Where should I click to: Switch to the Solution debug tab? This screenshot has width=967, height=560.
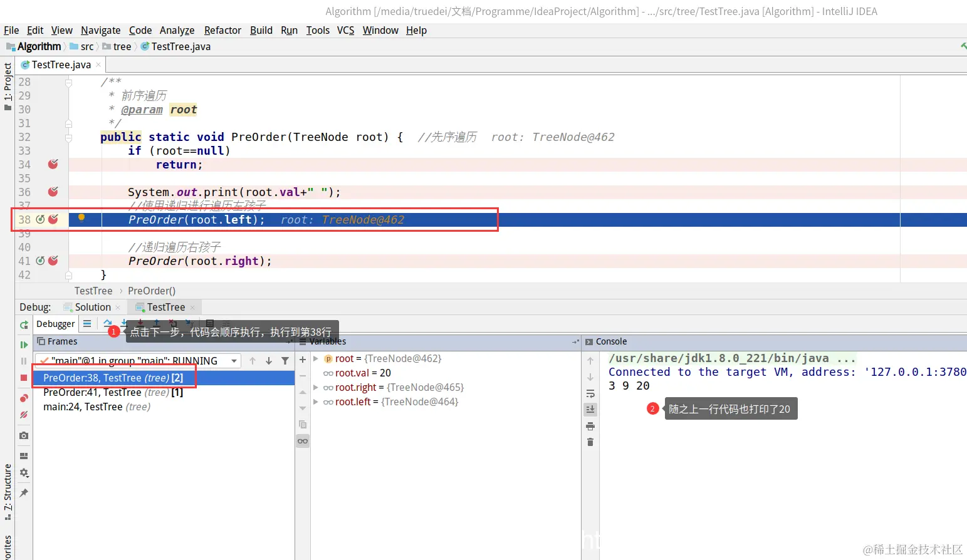pos(92,307)
